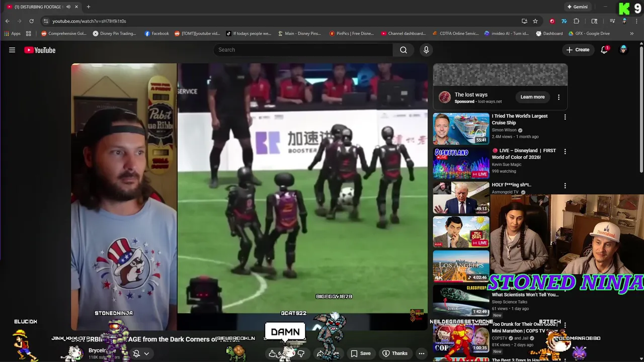Screen dimensions: 644x362
Task: Click Learn more on The lost ways ad
Action: tap(532, 97)
